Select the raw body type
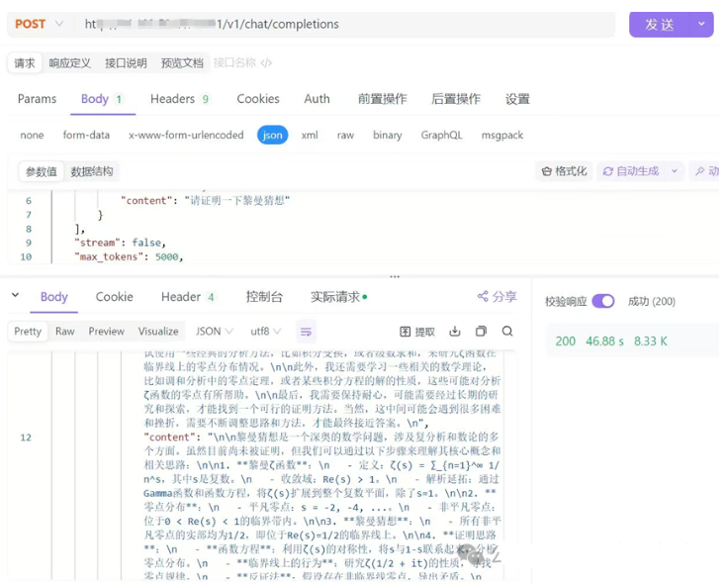The width and height of the screenshot is (728, 588). pos(345,136)
